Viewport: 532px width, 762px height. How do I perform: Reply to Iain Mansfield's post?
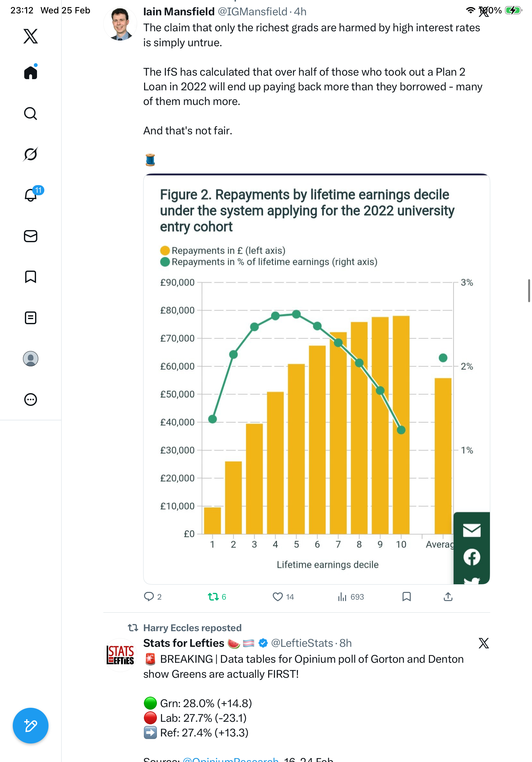coord(149,596)
